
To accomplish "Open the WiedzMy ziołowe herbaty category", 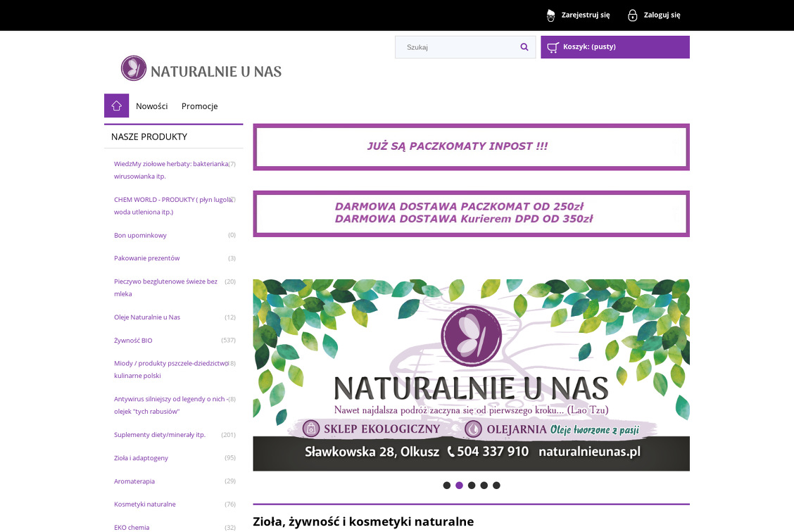I will pyautogui.click(x=171, y=170).
